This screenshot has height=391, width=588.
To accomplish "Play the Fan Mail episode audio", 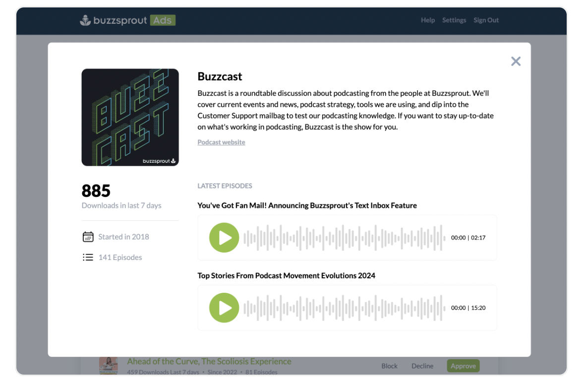I will tap(224, 238).
